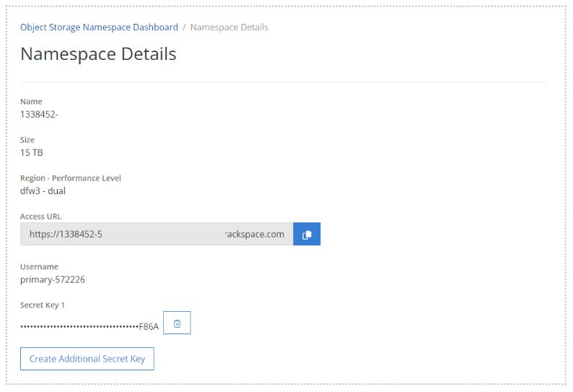
Task: Open Object Storage Namespace Dashboard breadcrumb
Action: tap(99, 27)
